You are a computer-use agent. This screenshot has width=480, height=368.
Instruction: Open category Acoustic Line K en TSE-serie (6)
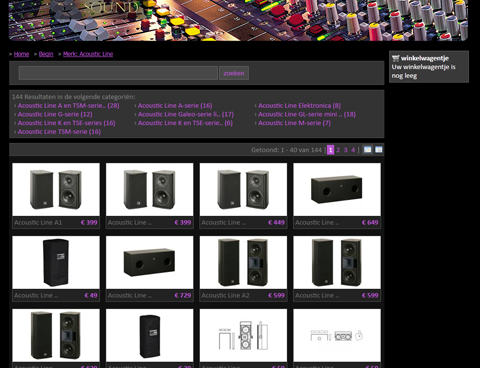pos(185,123)
